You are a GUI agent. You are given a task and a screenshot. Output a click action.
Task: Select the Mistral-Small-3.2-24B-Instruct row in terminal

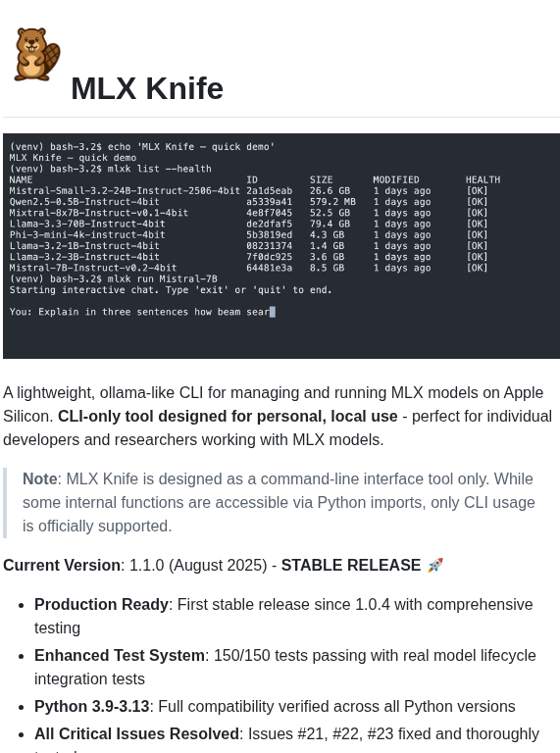point(248,191)
